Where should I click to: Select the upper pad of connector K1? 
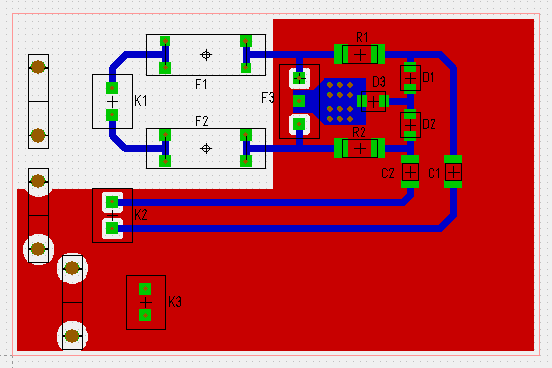tap(112, 88)
